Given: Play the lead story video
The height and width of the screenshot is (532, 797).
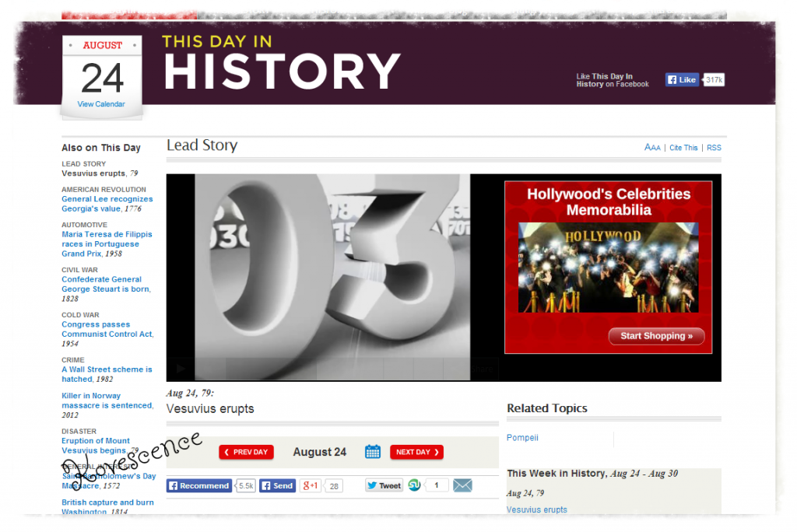Looking at the screenshot, I should pos(181,369).
